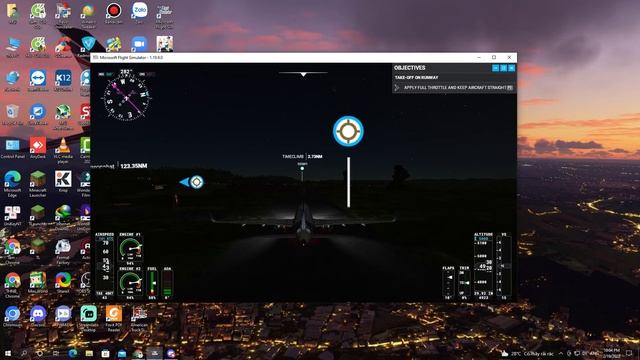The image size is (640, 360).
Task: Open the Recycle Bin desktop icon
Action: 12,115
